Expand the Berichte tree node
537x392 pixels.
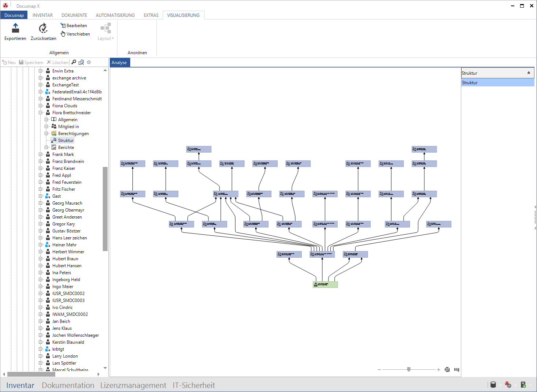tap(46, 148)
